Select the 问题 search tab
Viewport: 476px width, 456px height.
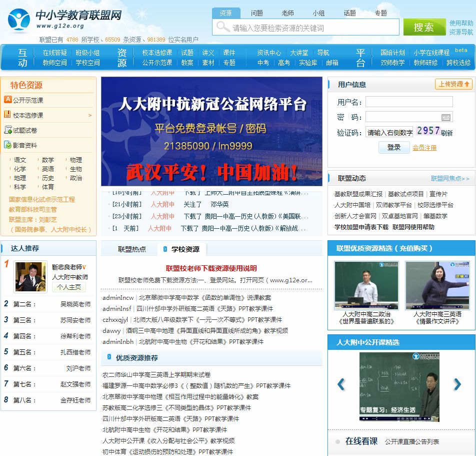coord(257,13)
